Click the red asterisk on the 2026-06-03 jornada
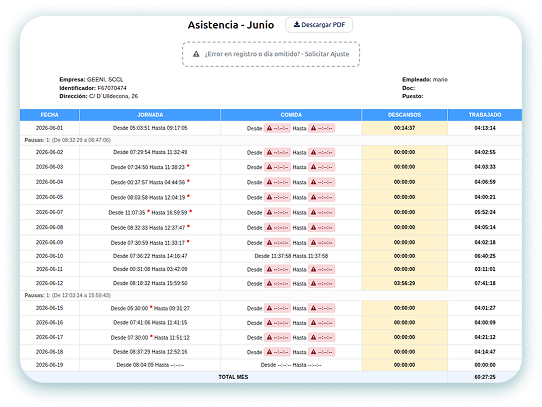Screen dimensions: 542x407 click(x=188, y=166)
